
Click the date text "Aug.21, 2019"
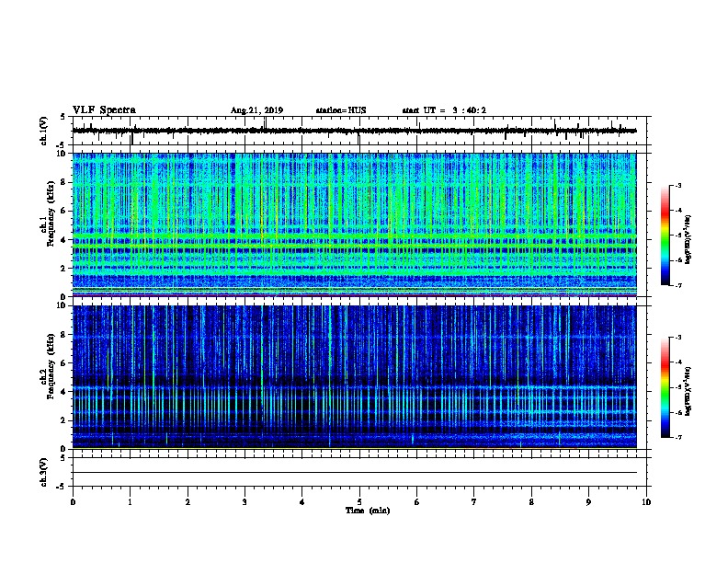256,110
